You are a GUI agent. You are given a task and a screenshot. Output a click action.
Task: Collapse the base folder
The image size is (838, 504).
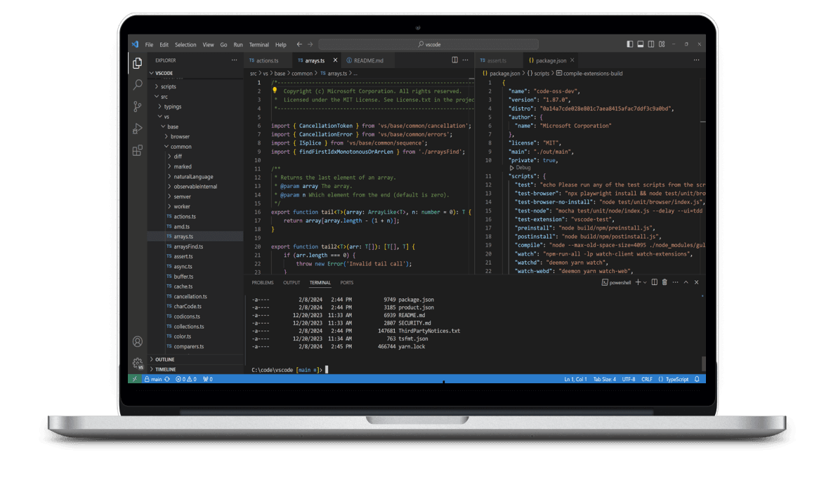coord(195,126)
